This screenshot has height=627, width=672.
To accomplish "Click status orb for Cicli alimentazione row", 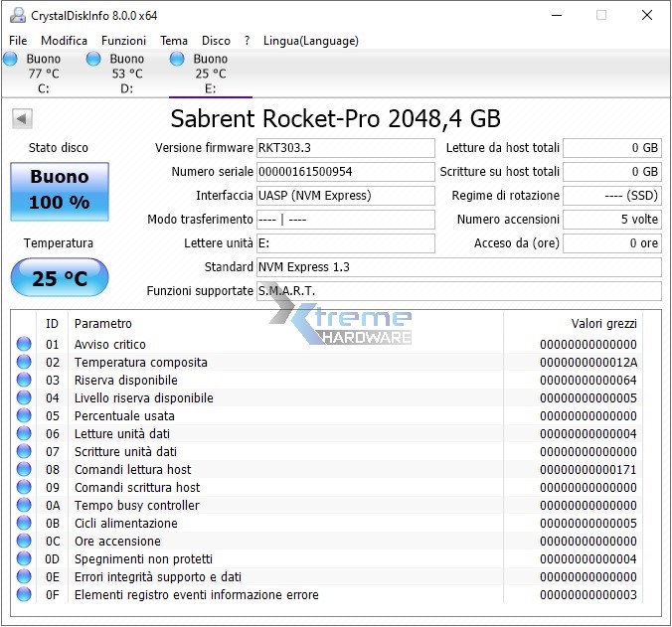I will pyautogui.click(x=24, y=524).
